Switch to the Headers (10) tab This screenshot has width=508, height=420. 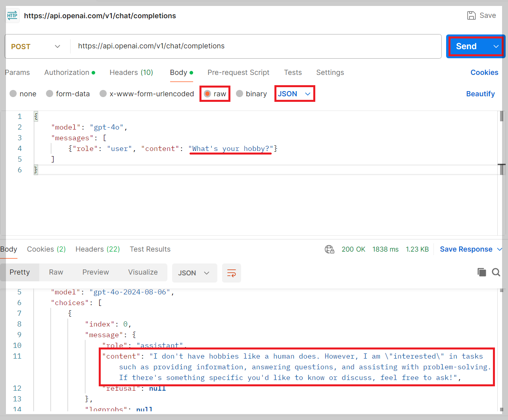[131, 73]
